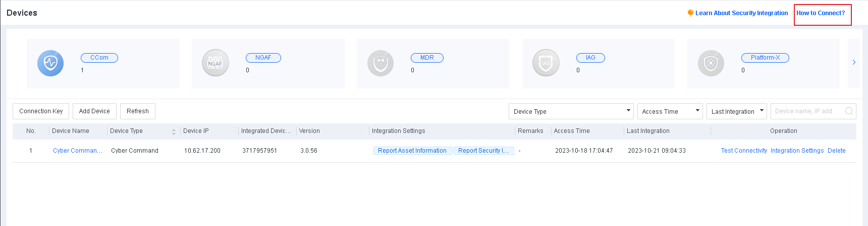Screen dimensions: 868x226
Task: Click the search magnifier icon
Action: (849, 111)
